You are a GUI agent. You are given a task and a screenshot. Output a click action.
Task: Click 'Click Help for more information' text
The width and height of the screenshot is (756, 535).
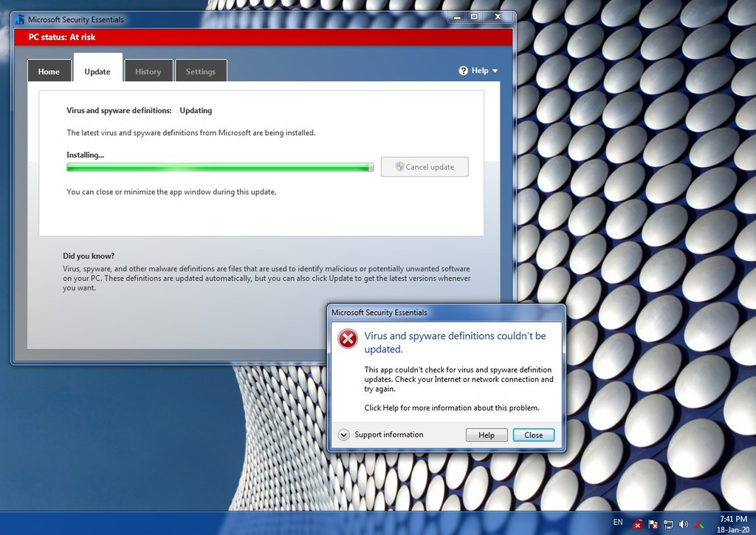coord(452,408)
